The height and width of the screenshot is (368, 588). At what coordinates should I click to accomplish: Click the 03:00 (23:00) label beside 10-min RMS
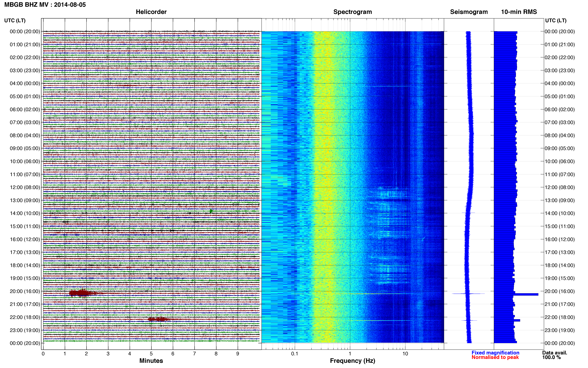pyautogui.click(x=560, y=71)
